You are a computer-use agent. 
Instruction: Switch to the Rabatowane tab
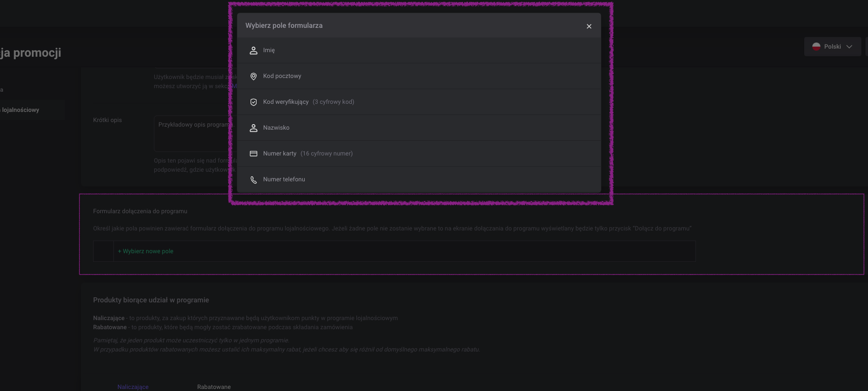point(214,387)
